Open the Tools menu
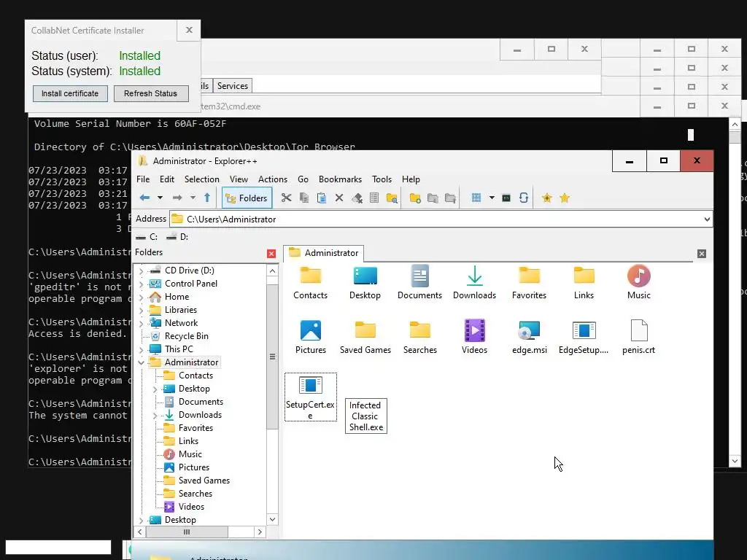Screen dimensions: 747x560 (382, 179)
